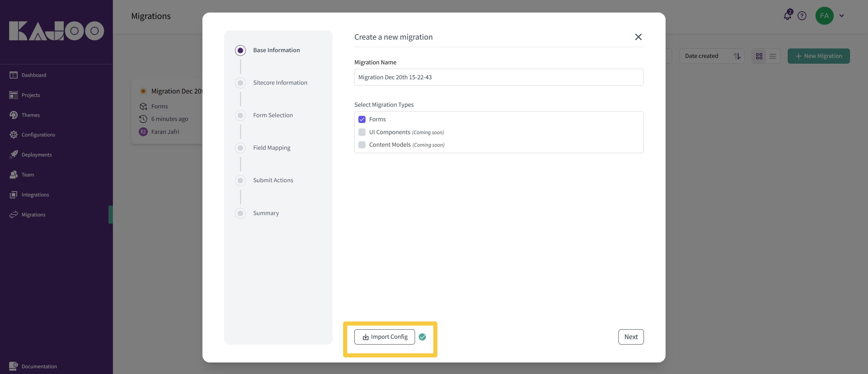Expand the user account chevron dropdown

click(x=842, y=16)
